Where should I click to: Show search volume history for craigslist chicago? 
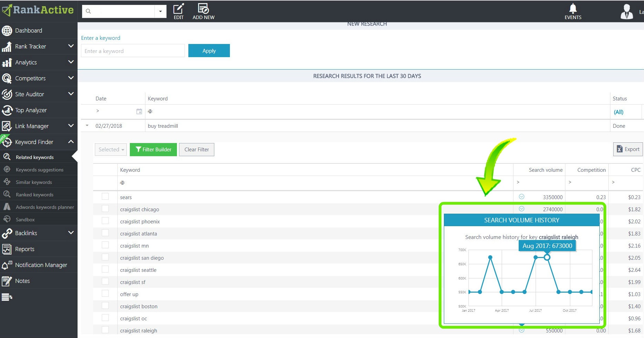point(521,209)
